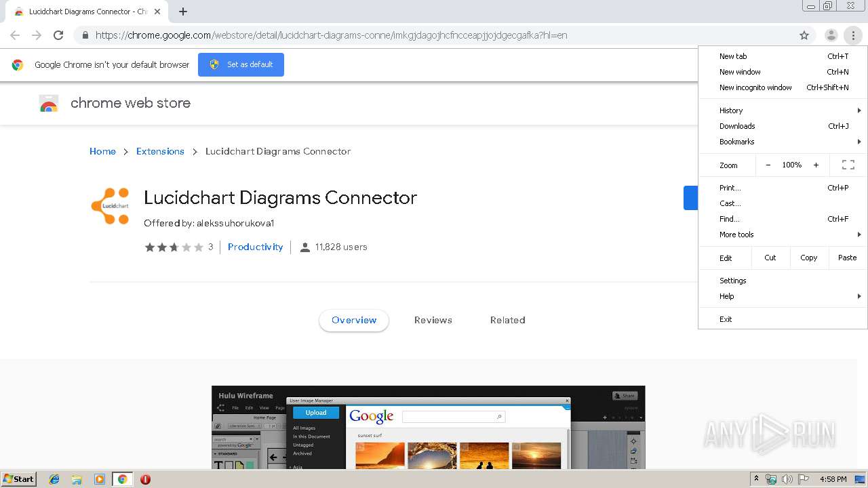868x488 pixels.
Task: Click the 11,828 users text
Action: point(341,247)
